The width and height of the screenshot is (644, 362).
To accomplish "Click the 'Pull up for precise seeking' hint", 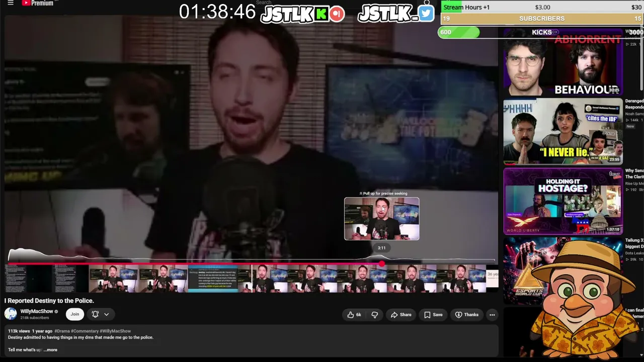I will pos(383,194).
